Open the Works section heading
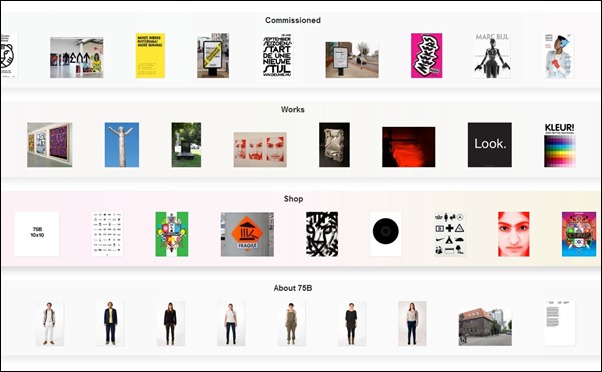Viewport: 602px width, 372px height. 293,109
